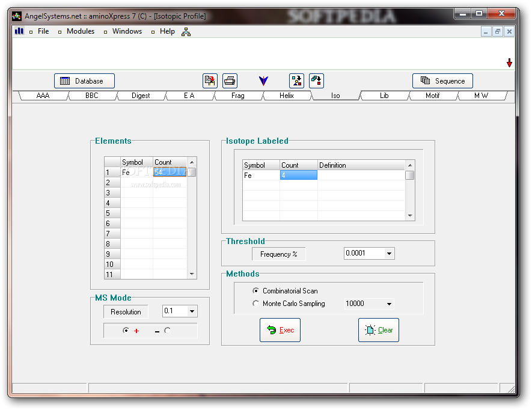Click the blue-red V-shaped logo icon
Viewport: 532px width, 410px height.
[263, 81]
